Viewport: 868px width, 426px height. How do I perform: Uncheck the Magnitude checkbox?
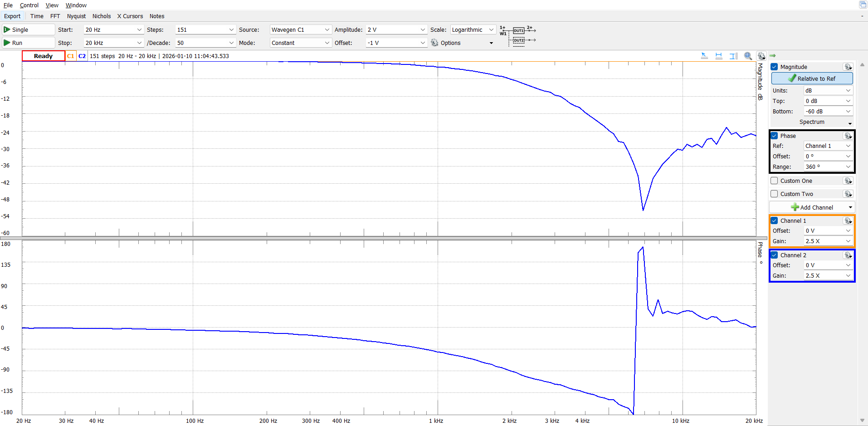[775, 67]
